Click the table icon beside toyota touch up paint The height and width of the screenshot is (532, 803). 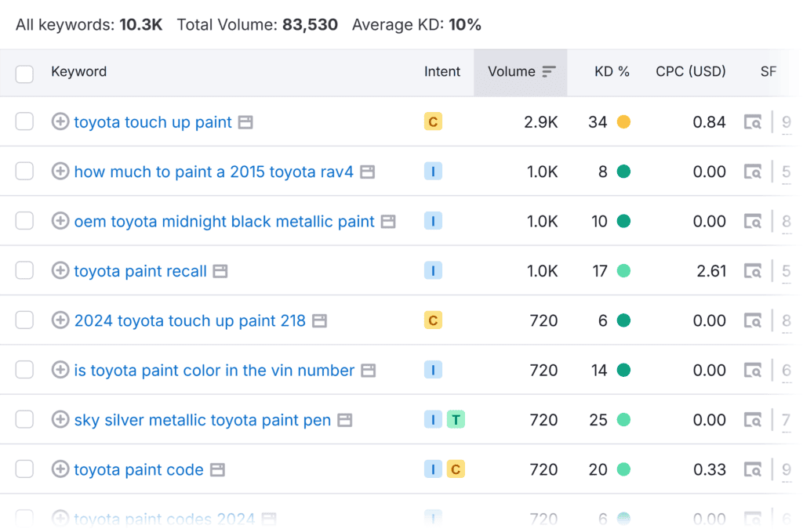(x=245, y=122)
